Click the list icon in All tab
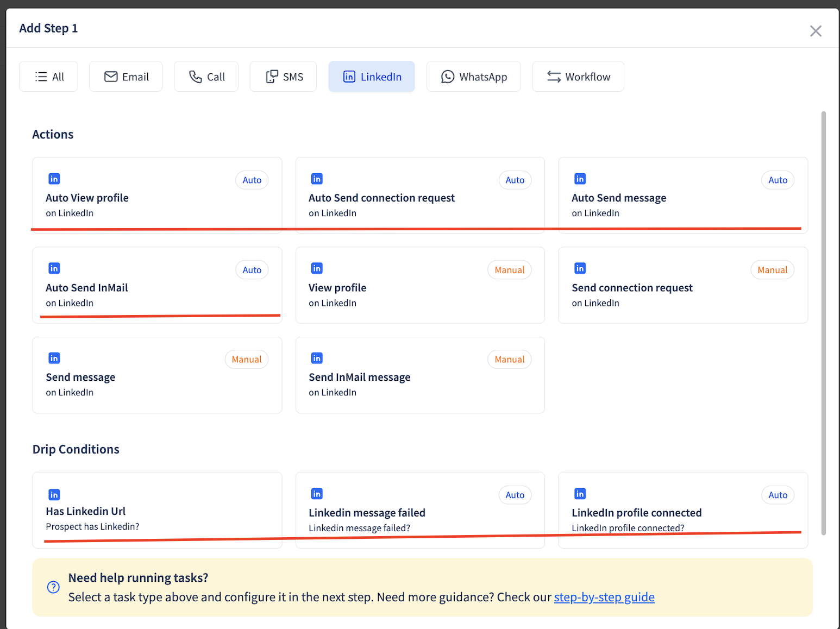The image size is (840, 629). [x=41, y=77]
